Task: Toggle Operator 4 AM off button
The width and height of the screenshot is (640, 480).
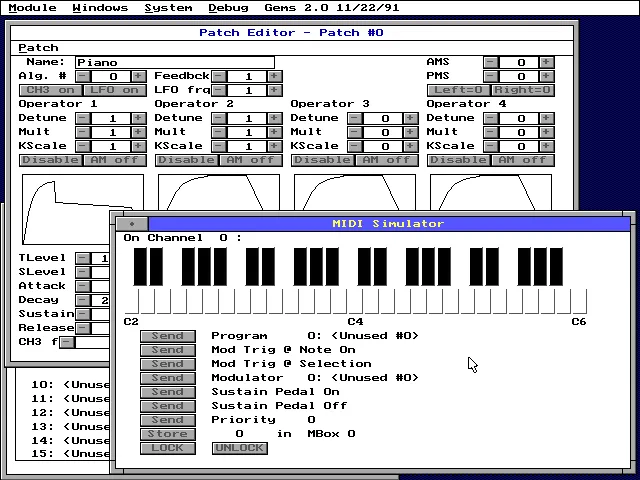Action: coord(523,160)
